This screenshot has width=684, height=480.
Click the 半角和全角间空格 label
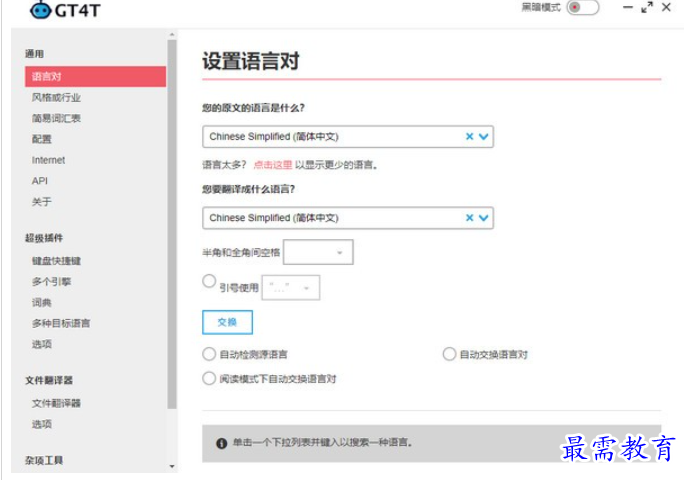(x=241, y=252)
